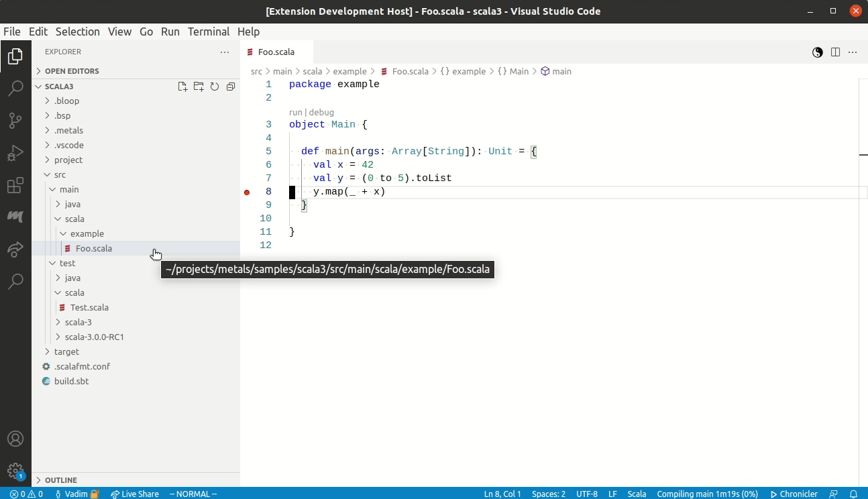Click the example breadcrumb folder segment
This screenshot has height=499, width=868.
tap(349, 71)
